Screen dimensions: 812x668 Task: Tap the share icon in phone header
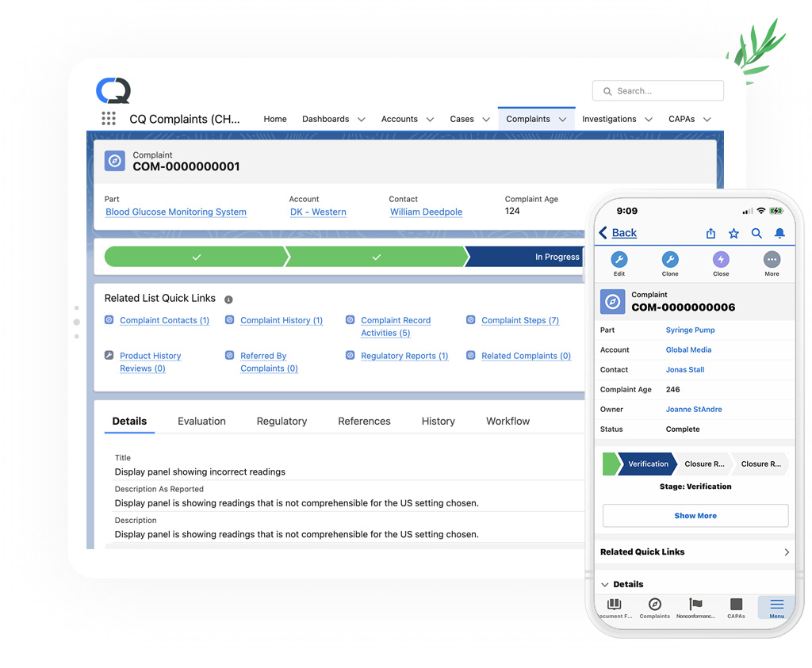[x=710, y=233]
